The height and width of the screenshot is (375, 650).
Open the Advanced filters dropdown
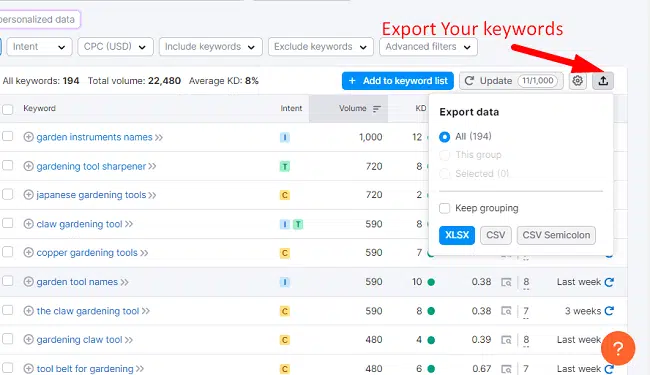[428, 46]
